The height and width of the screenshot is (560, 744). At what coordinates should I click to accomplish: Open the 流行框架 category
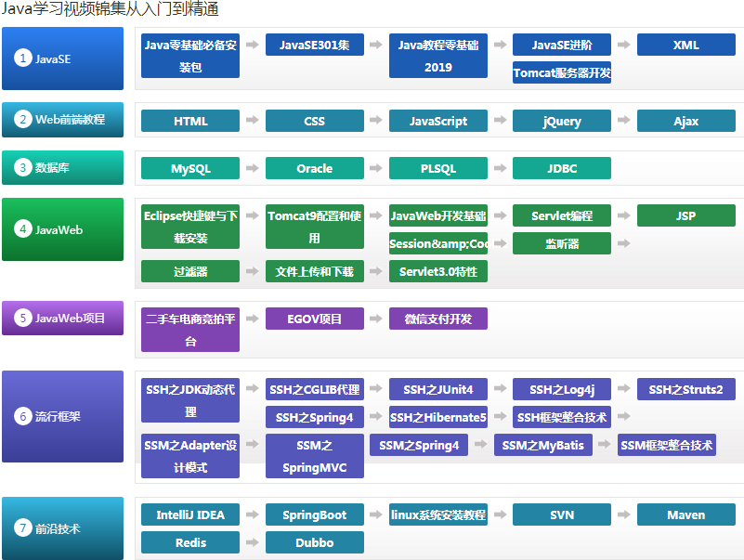(62, 416)
